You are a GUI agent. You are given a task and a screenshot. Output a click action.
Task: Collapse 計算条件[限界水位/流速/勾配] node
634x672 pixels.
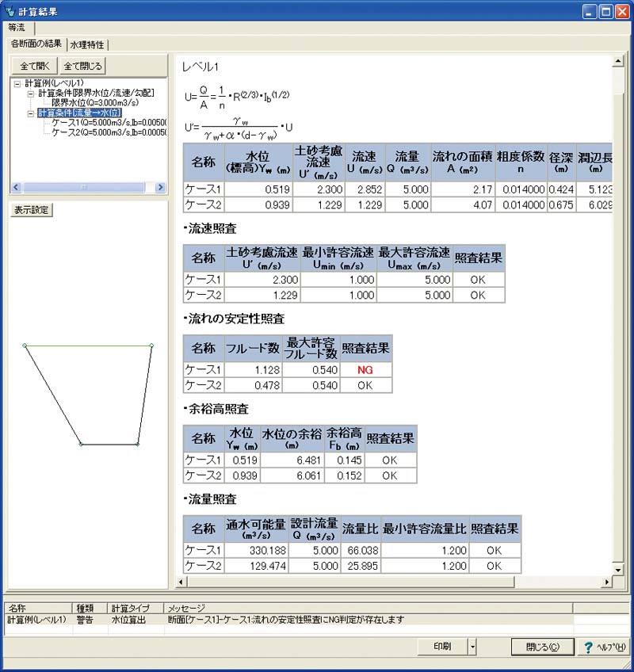pyautogui.click(x=30, y=94)
